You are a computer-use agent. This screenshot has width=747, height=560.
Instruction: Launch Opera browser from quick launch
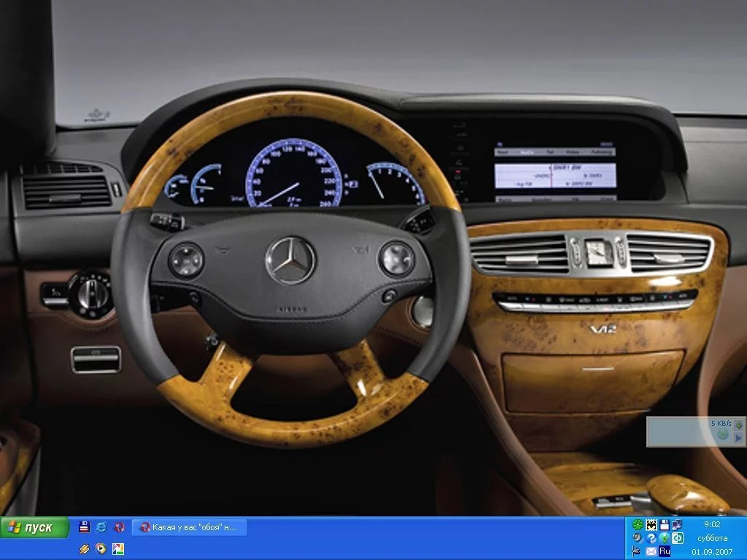pyautogui.click(x=119, y=526)
